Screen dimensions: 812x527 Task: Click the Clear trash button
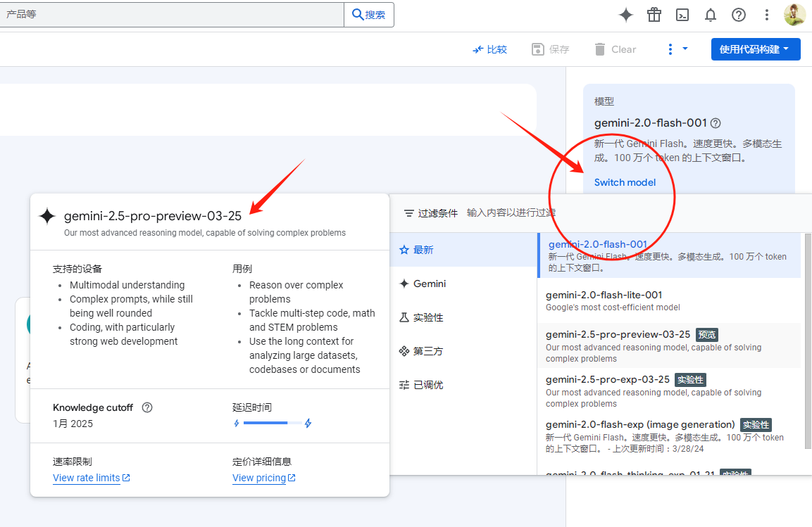[x=616, y=50]
